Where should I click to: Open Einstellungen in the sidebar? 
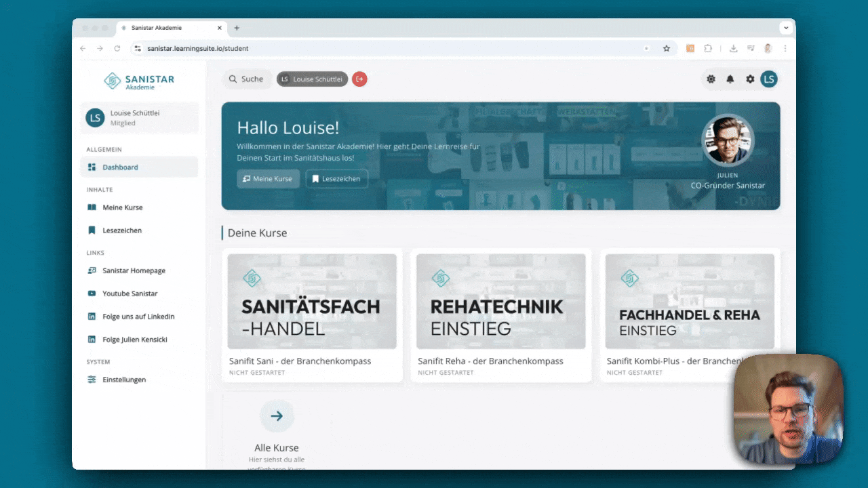pyautogui.click(x=139, y=380)
